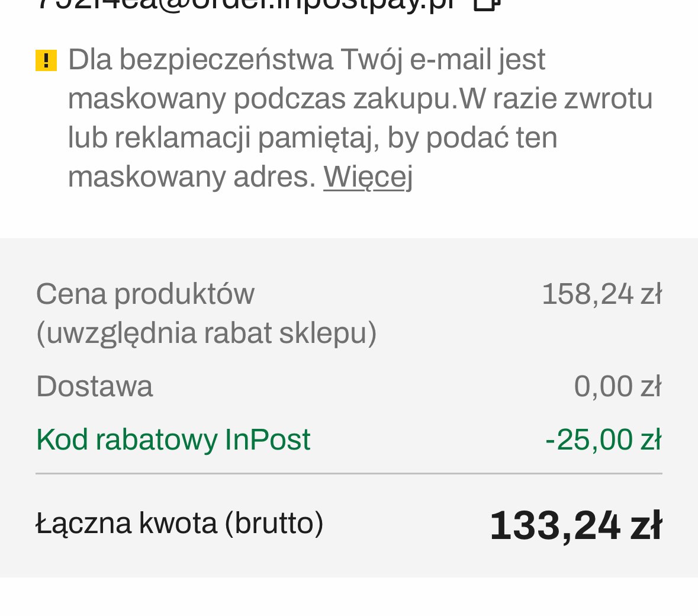
Task: Click the bold 133,24 zł total
Action: pyautogui.click(x=576, y=526)
